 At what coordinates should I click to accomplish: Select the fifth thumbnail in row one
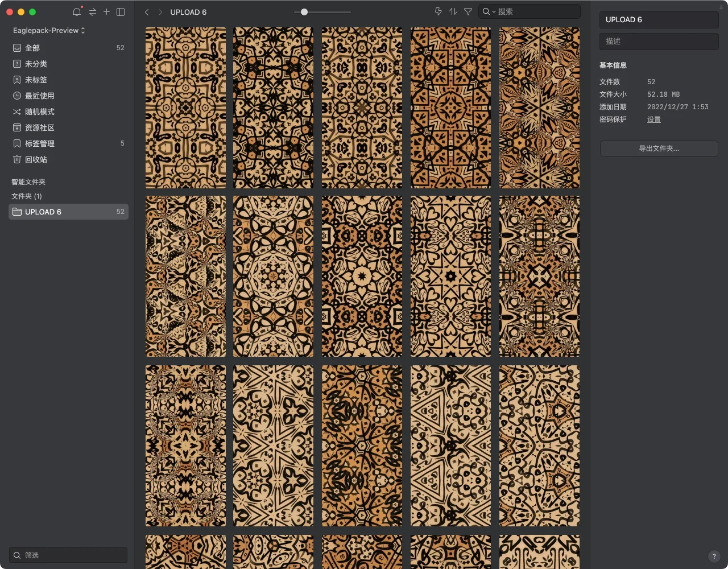[x=540, y=108]
